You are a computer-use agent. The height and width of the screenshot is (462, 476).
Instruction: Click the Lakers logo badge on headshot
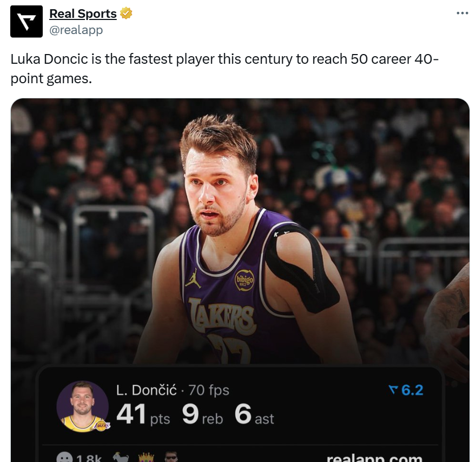tap(101, 425)
